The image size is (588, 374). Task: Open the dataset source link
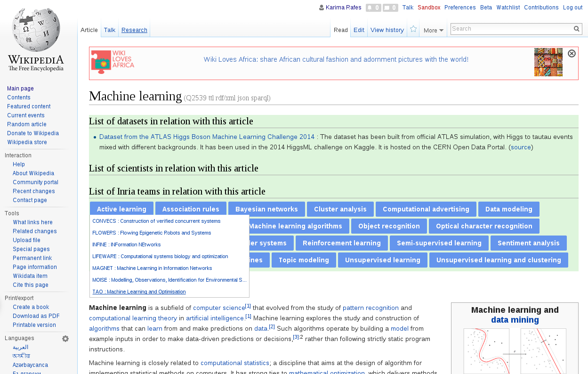click(x=521, y=147)
